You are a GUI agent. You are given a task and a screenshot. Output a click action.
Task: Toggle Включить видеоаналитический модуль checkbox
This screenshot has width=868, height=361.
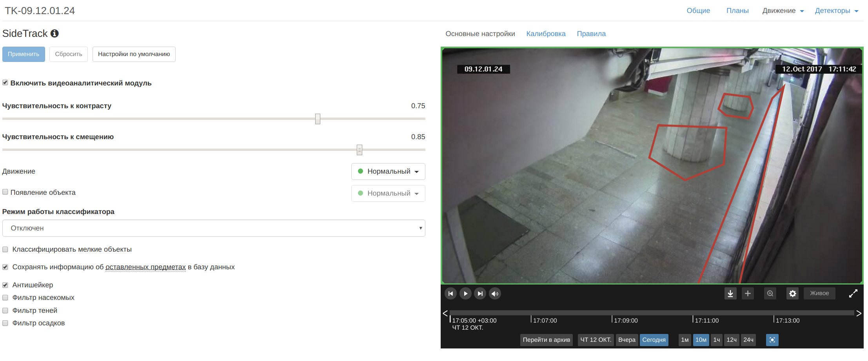(x=5, y=83)
